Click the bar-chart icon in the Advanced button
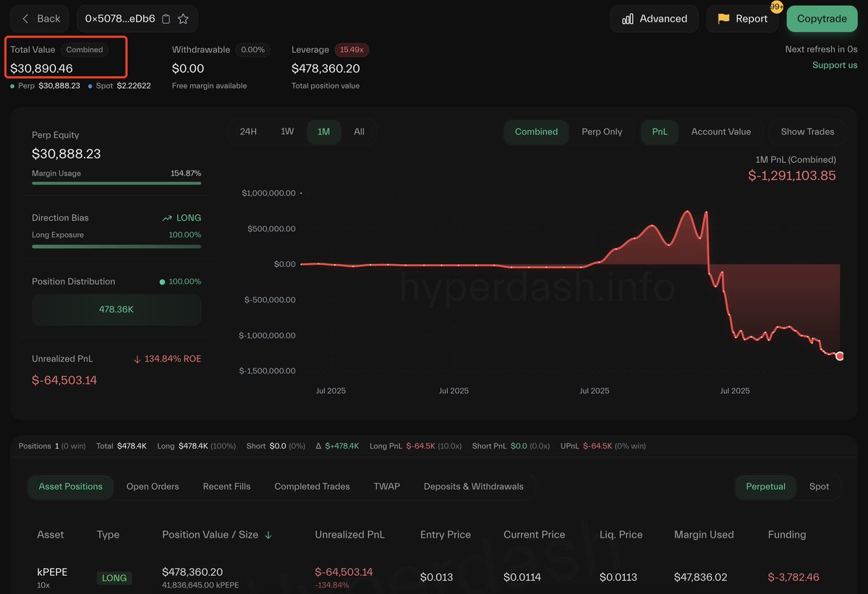868x594 pixels. coord(628,19)
